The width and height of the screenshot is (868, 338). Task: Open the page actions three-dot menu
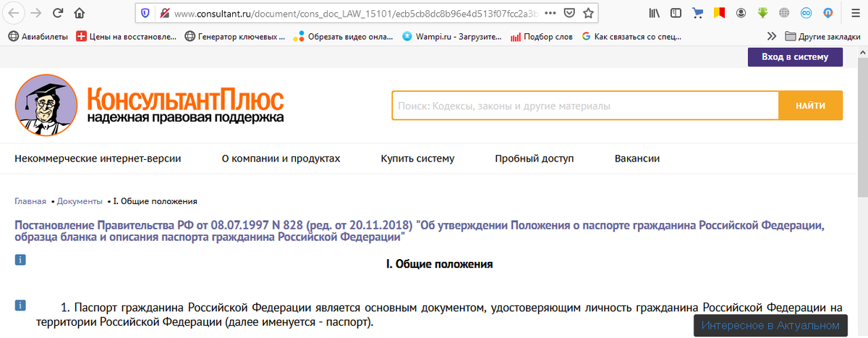[550, 12]
